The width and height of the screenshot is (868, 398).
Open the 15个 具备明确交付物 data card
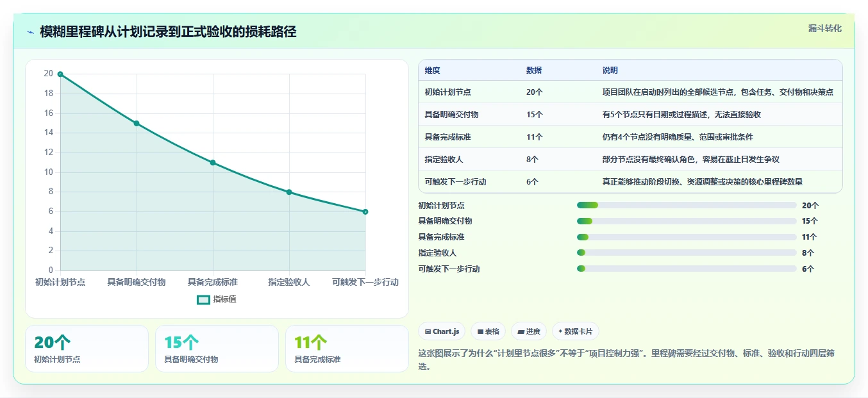pos(217,349)
